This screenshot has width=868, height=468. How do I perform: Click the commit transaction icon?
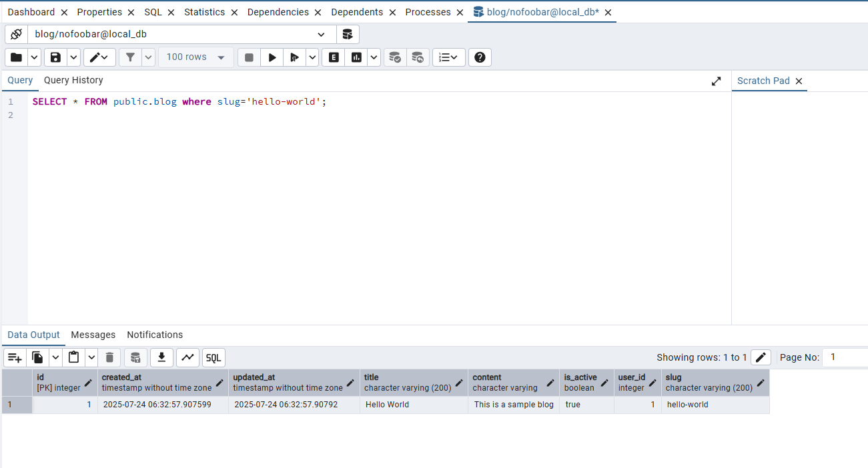click(395, 57)
